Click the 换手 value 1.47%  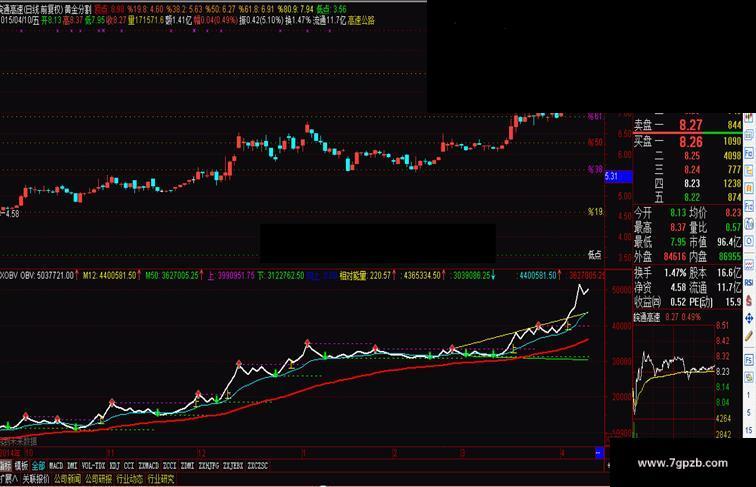[x=675, y=273]
